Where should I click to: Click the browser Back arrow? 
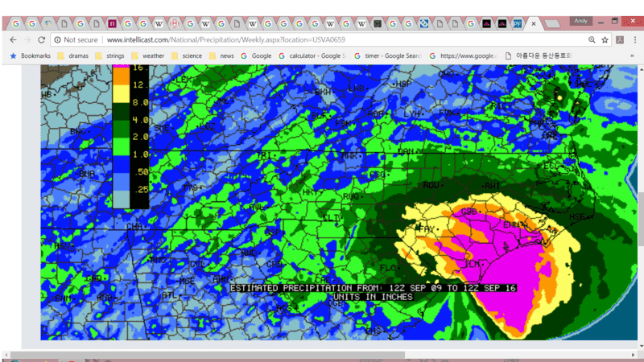click(12, 39)
